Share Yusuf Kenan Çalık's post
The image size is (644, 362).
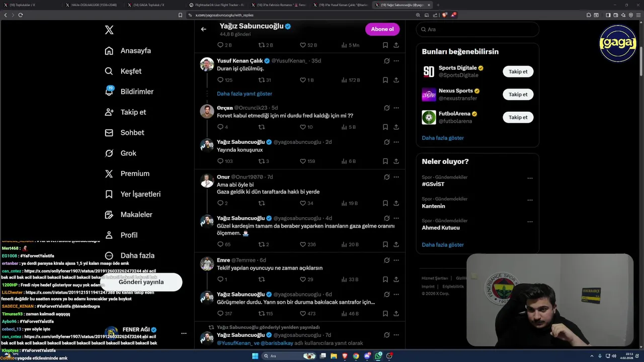[x=396, y=80]
